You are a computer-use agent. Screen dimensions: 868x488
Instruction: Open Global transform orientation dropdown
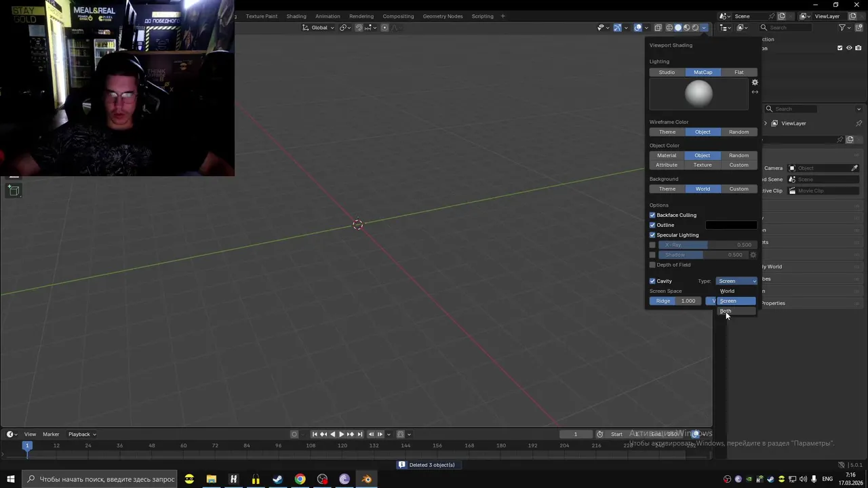point(318,28)
